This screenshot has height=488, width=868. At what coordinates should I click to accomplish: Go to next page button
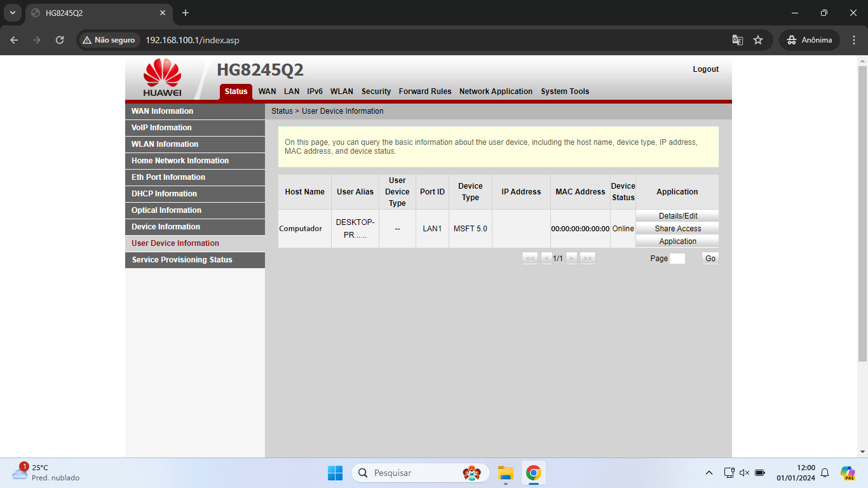click(x=571, y=259)
